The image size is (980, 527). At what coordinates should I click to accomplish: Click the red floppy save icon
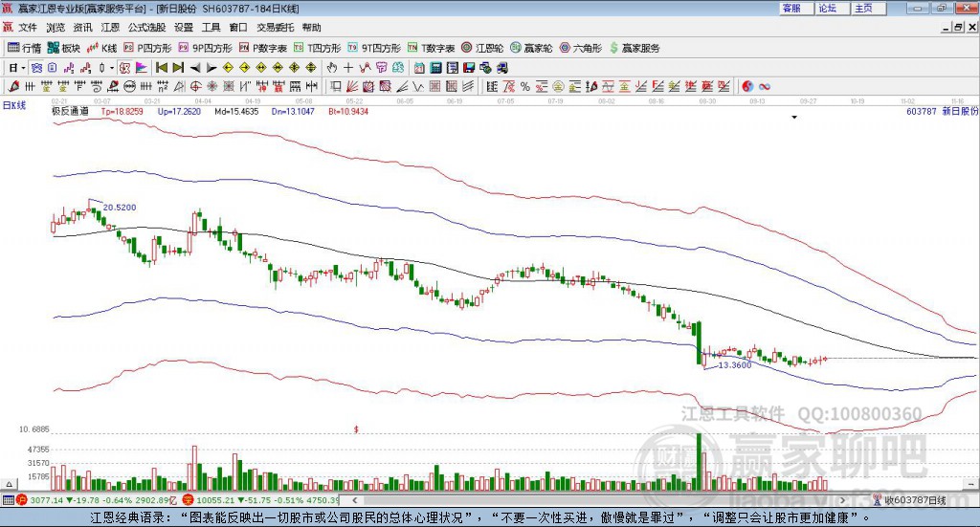(x=469, y=68)
